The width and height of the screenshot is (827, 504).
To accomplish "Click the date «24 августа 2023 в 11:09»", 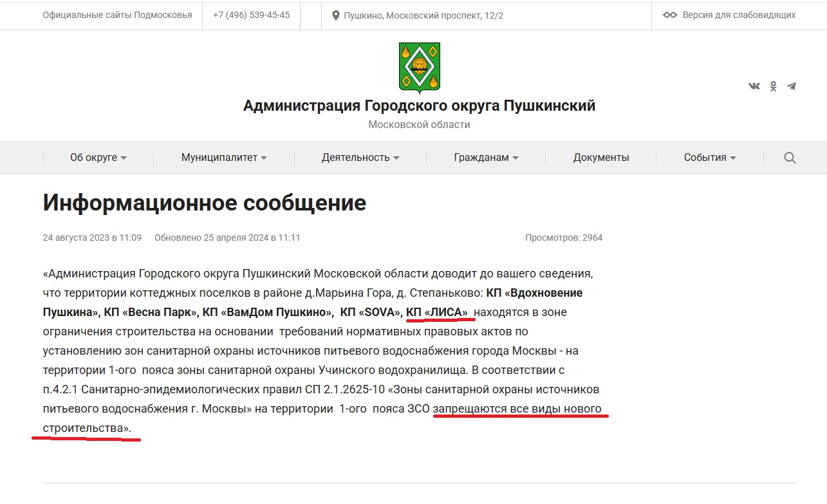I will (92, 238).
